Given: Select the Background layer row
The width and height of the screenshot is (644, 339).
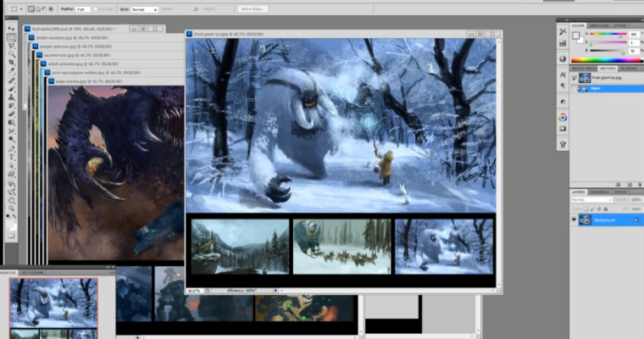Looking at the screenshot, I should coord(608,220).
